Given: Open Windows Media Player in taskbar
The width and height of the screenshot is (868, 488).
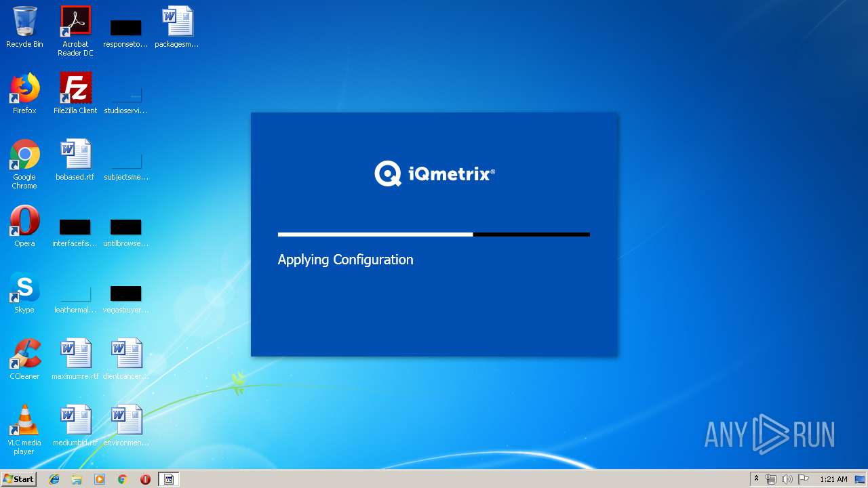Looking at the screenshot, I should pos(100,479).
